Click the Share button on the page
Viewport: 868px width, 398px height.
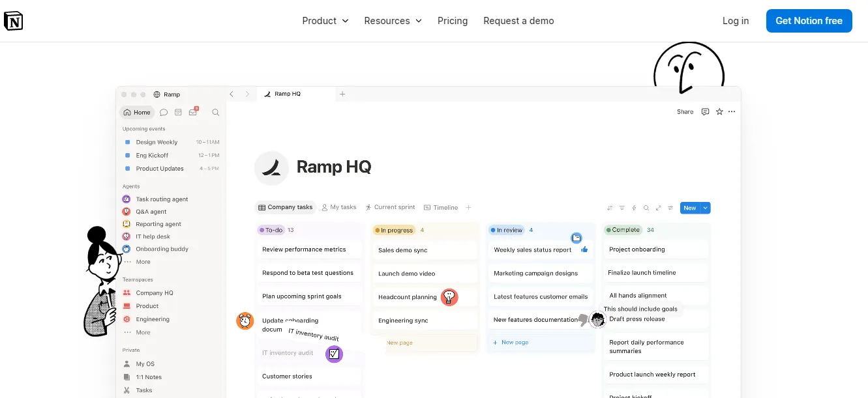tap(685, 112)
